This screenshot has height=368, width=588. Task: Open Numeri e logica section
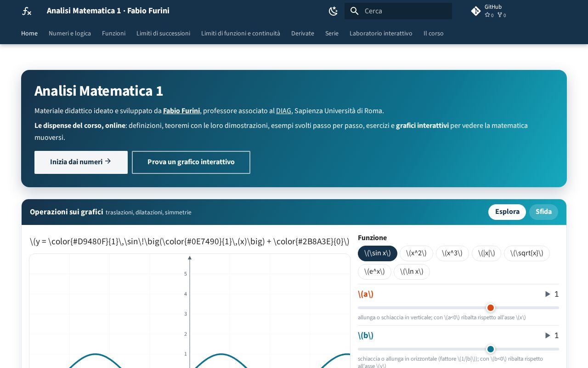(x=70, y=34)
